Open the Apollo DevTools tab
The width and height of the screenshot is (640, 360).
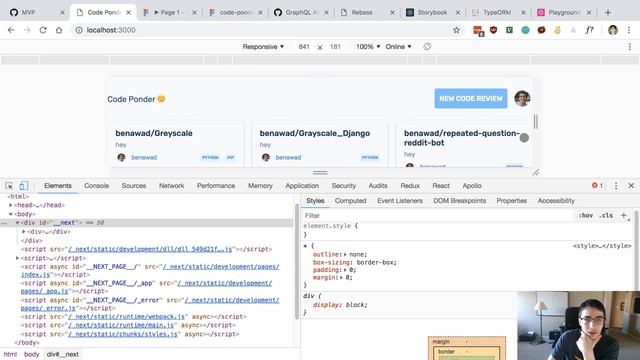pyautogui.click(x=472, y=186)
